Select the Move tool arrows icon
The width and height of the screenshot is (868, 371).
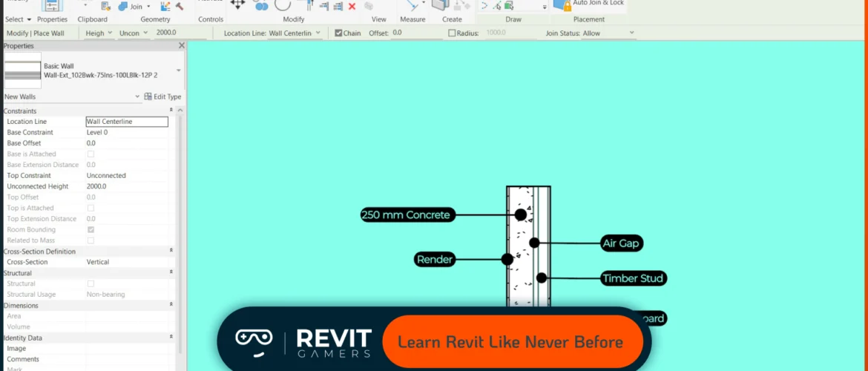237,4
